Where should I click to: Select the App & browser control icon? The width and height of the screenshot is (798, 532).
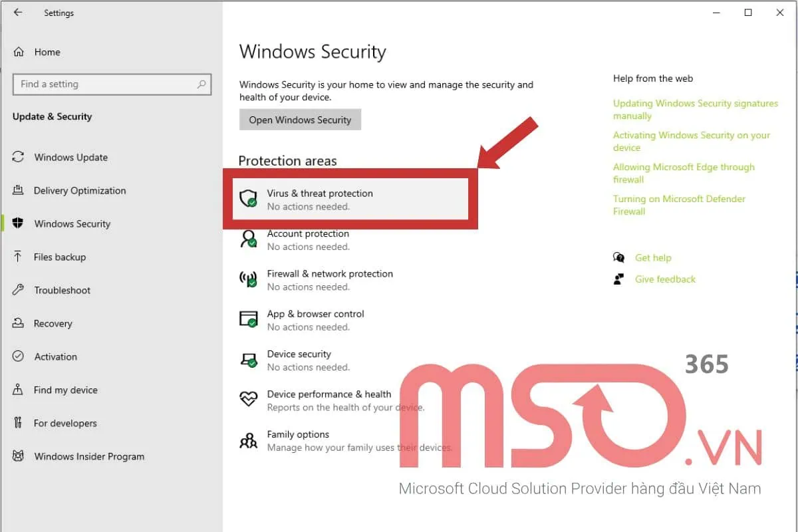tap(249, 320)
